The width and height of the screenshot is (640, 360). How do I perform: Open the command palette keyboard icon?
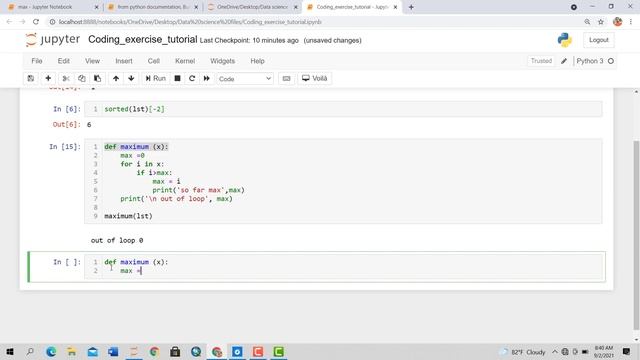286,78
